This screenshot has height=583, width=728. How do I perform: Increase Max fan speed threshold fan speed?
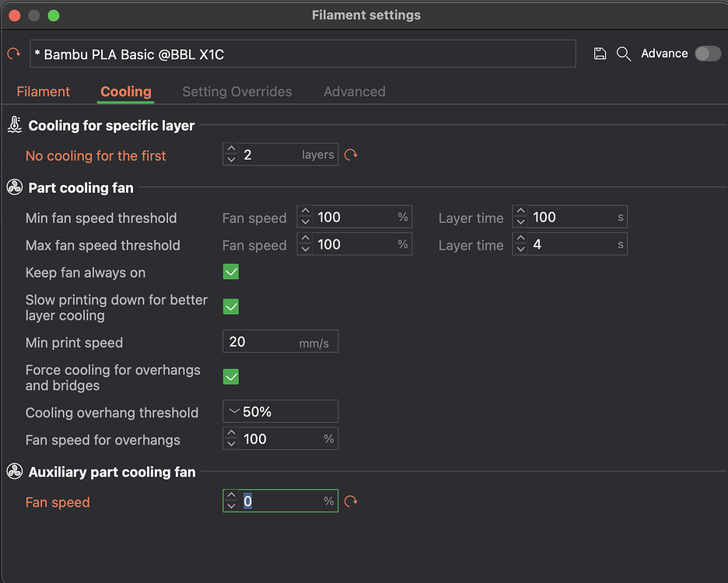[305, 239]
